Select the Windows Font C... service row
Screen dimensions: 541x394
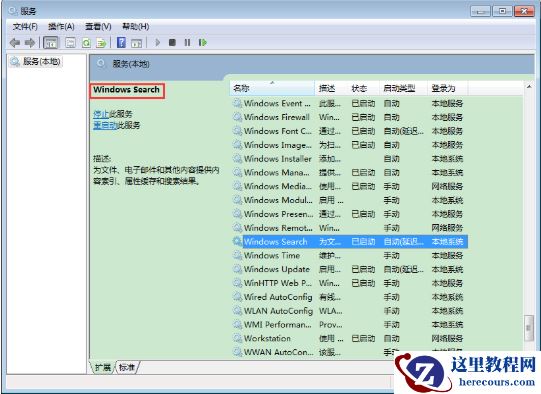coord(350,131)
